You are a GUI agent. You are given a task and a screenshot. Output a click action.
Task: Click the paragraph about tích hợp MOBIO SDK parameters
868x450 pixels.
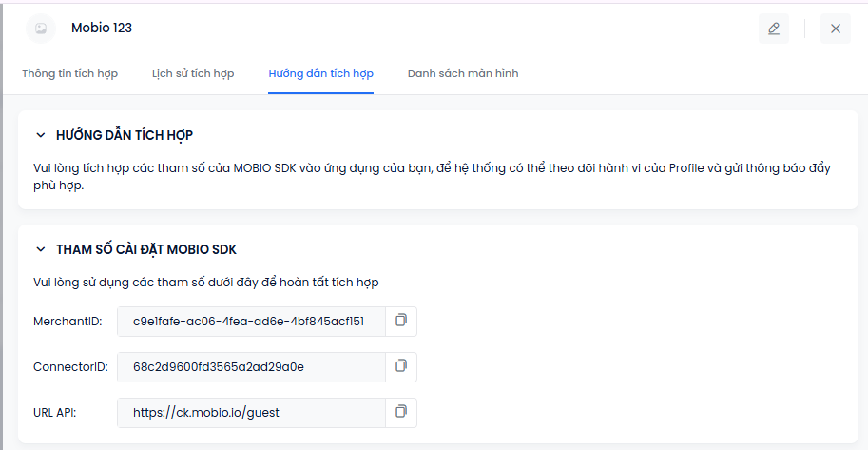point(432,176)
